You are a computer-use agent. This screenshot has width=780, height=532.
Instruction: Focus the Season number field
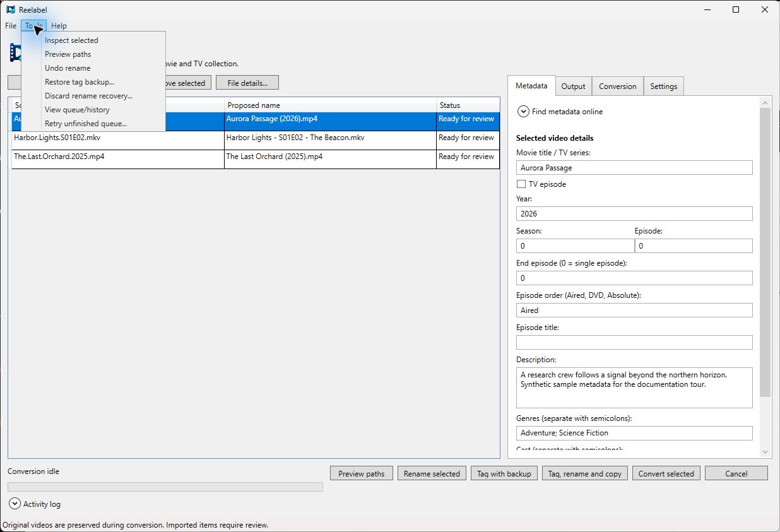[x=575, y=245]
